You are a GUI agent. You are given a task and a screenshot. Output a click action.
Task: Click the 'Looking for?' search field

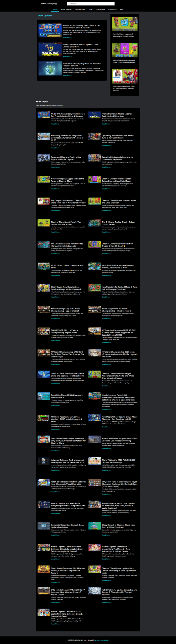coord(91,4)
